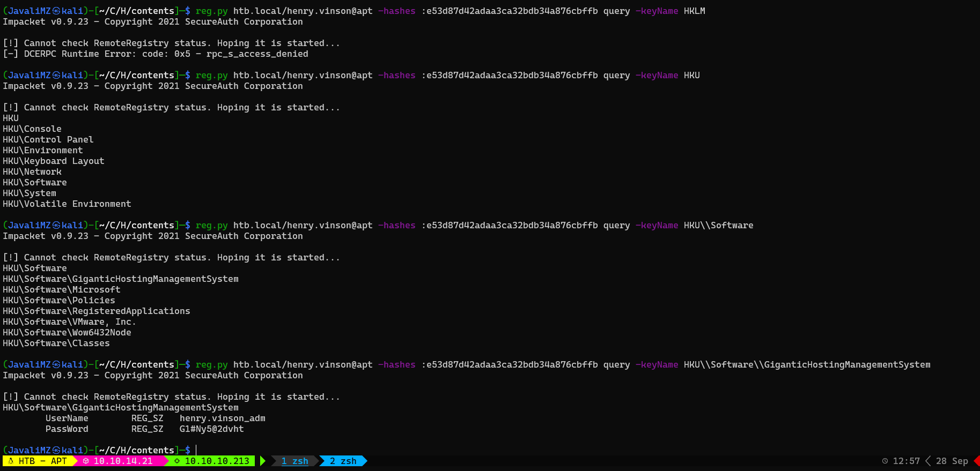Click the HKU\Software\VMware, Inc. line

[70, 322]
